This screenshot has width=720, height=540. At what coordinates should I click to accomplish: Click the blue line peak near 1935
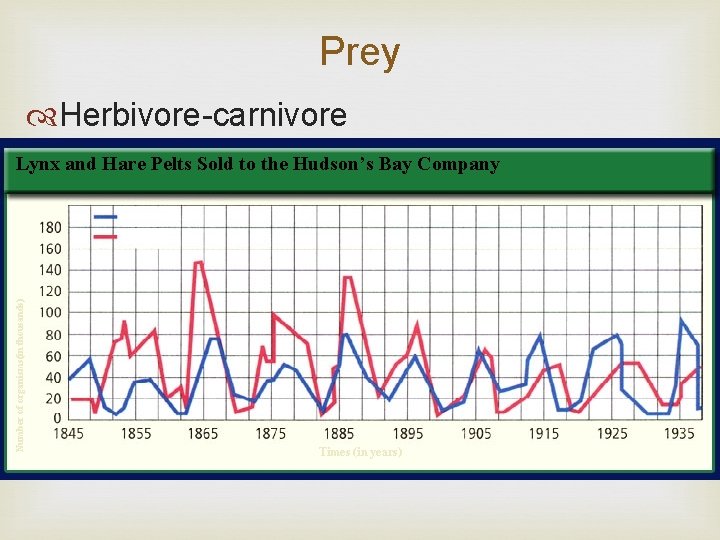tap(681, 320)
